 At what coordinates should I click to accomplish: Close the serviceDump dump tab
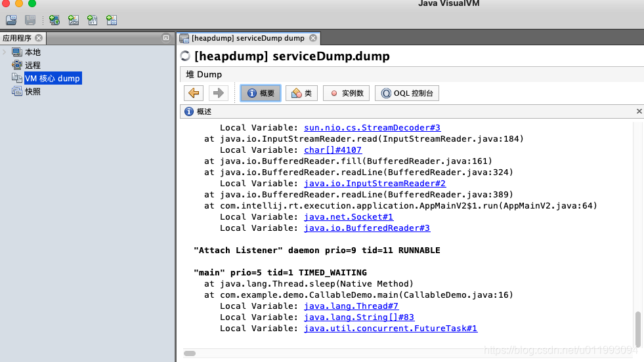tap(313, 38)
